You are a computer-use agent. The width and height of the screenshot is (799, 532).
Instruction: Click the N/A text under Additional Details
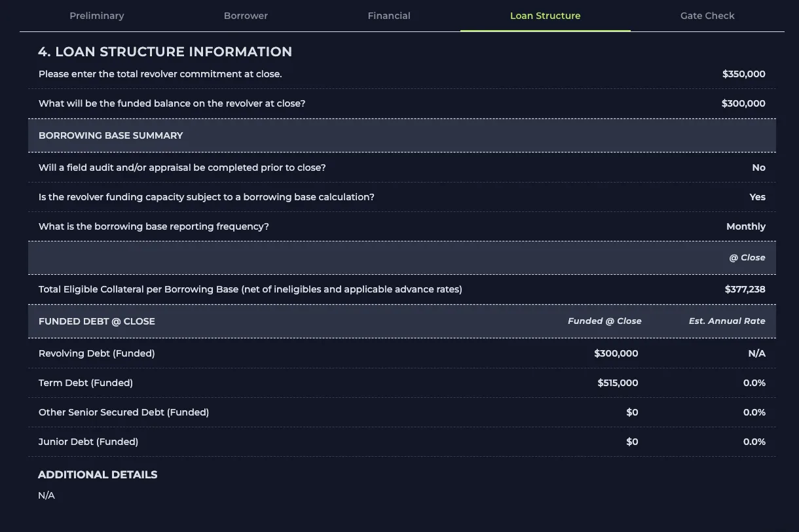click(x=46, y=495)
